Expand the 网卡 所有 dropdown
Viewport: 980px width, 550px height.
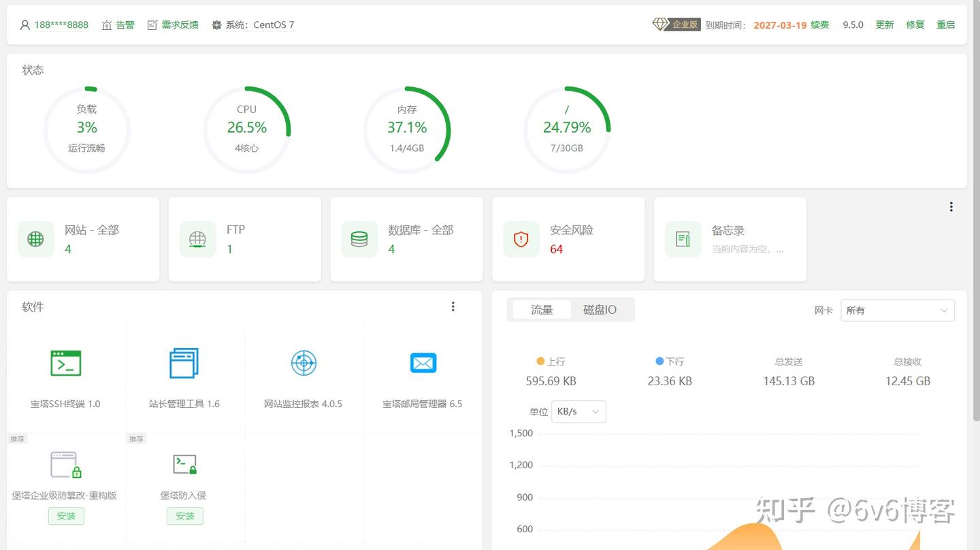tap(898, 310)
